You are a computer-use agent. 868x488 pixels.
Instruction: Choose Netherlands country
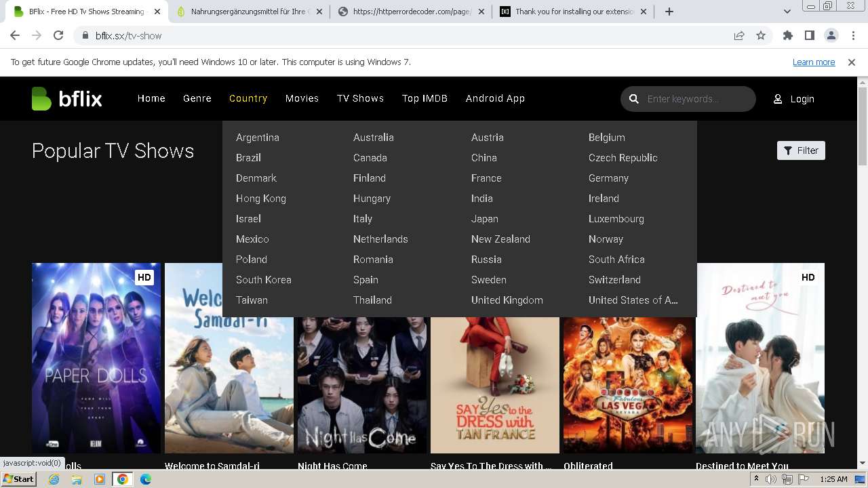click(380, 239)
